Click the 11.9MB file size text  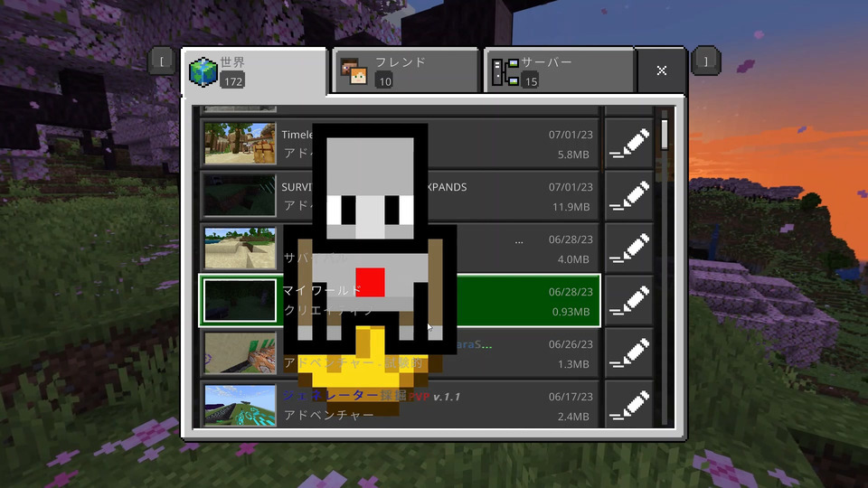[571, 207]
